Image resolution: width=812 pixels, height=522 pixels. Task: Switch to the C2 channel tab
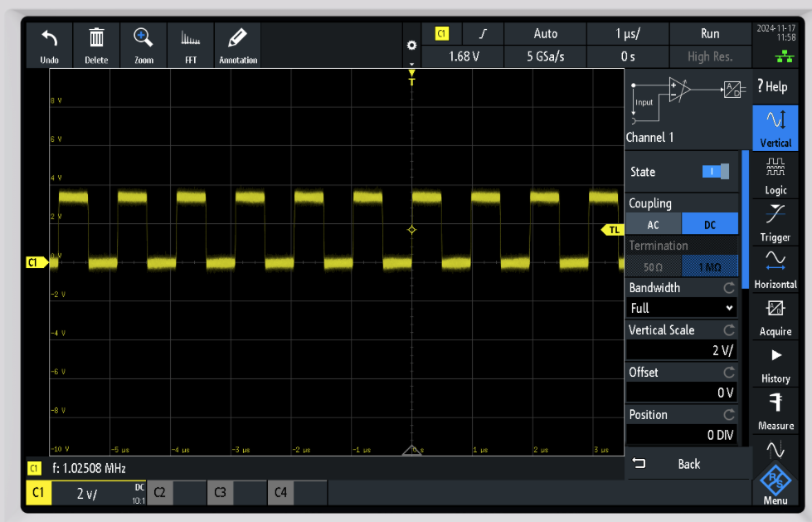(x=159, y=492)
